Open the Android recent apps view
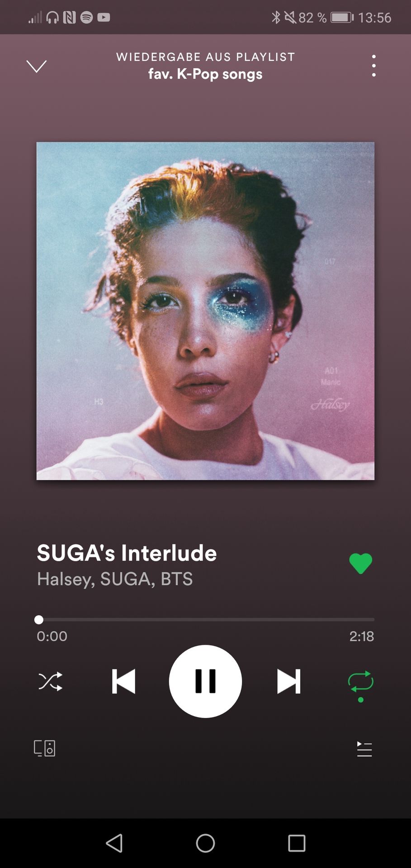Screen dimensions: 411x868 (x=297, y=843)
